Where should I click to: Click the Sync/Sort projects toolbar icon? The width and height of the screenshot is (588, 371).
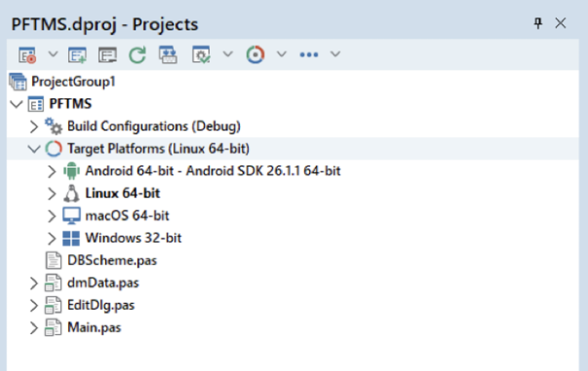coord(168,54)
